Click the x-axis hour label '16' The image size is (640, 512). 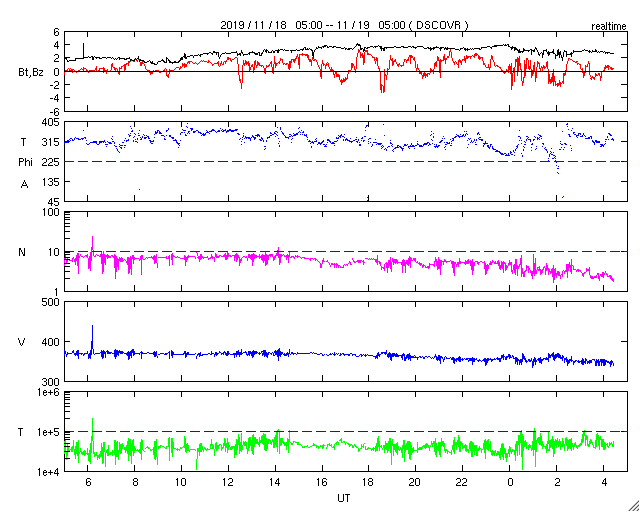point(322,482)
